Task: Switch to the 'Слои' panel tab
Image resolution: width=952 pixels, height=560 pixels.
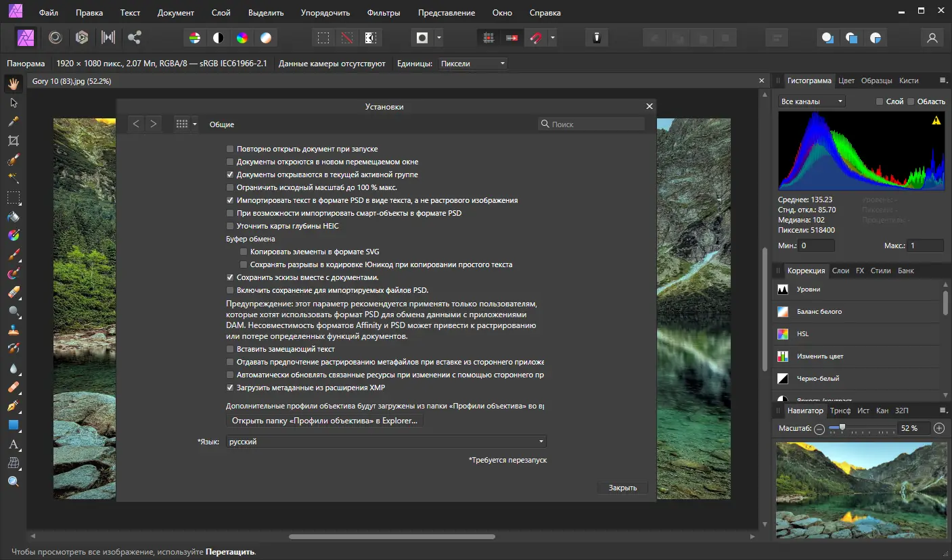Action: [x=840, y=271]
